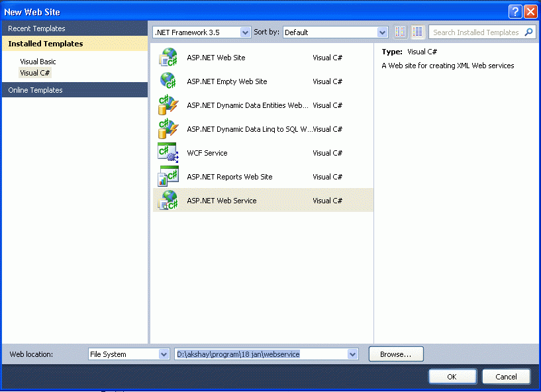541x392 pixels.
Task: Click the OK button
Action: point(452,377)
